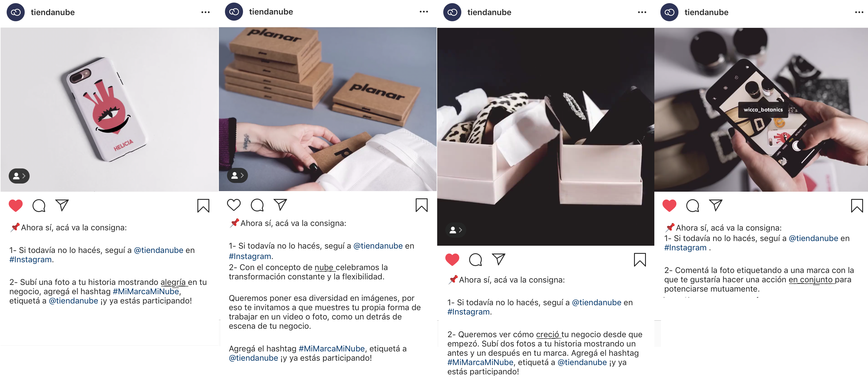Open more options for the first tiendanube post
This screenshot has width=868, height=379.
click(x=205, y=12)
